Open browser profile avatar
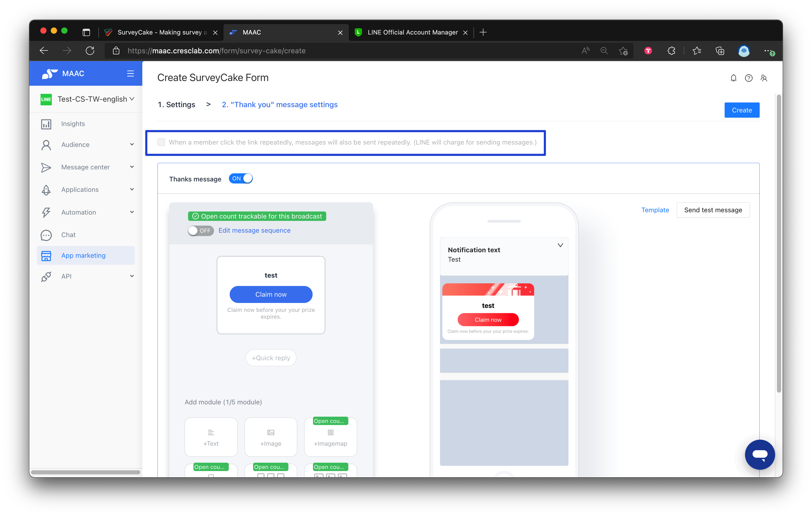 point(743,51)
